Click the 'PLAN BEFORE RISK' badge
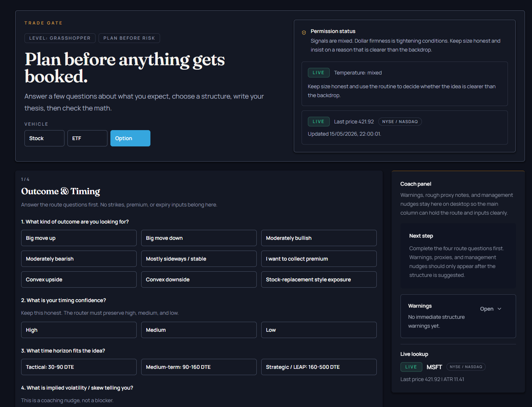This screenshot has height=407, width=532. (x=129, y=38)
